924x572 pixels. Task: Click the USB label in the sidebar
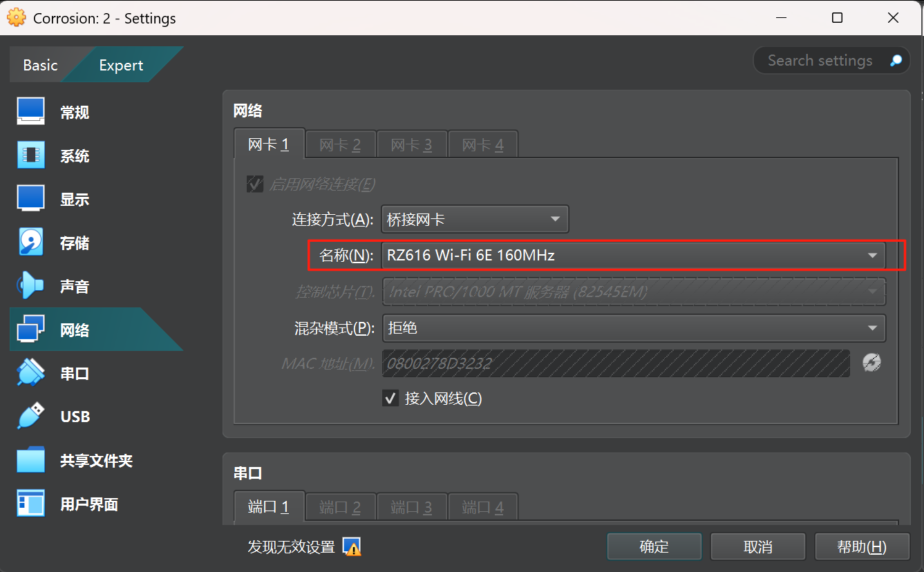pos(75,417)
